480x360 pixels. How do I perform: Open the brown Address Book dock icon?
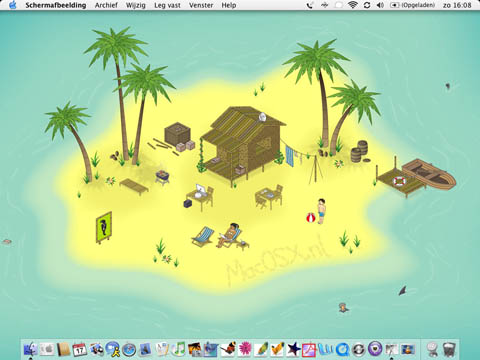(63, 349)
